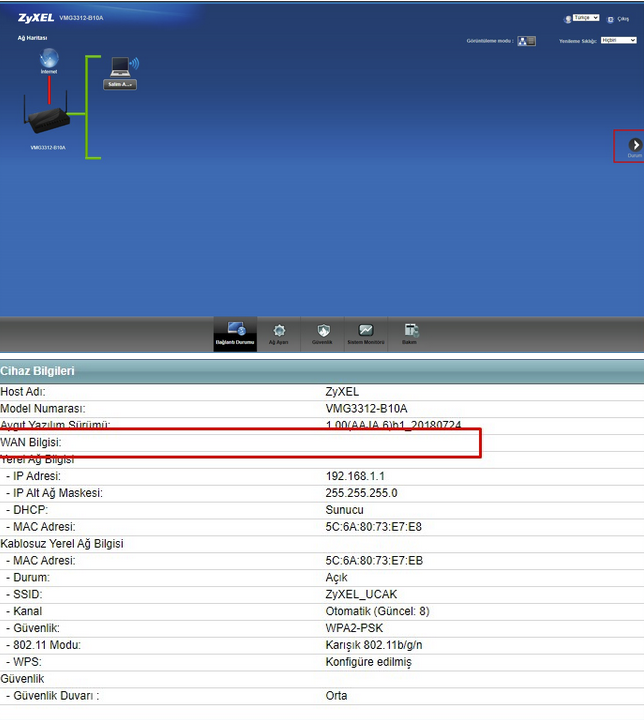
Task: Click the IP address 192.168.1.1
Action: pyautogui.click(x=355, y=476)
